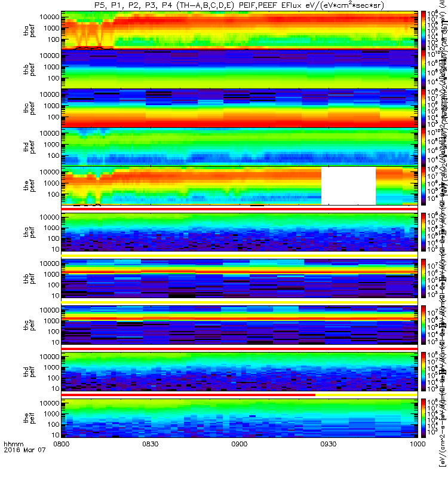Click inside the tha peif spectrogram panel
The height and width of the screenshot is (478, 448).
tap(240, 232)
